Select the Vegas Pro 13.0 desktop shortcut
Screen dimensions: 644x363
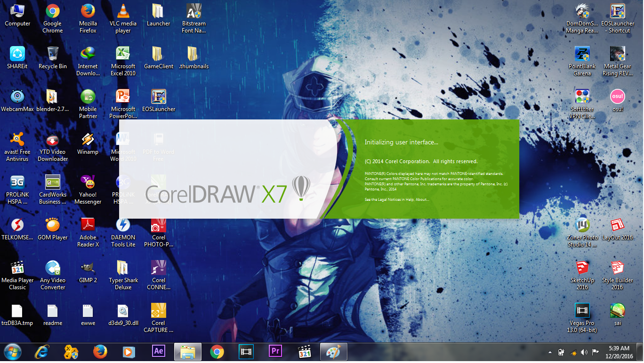click(582, 318)
